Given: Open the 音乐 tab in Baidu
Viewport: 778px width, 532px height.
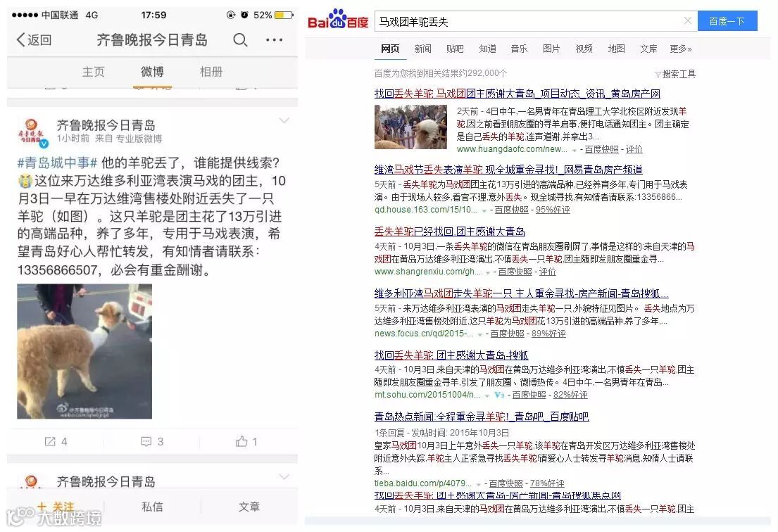Looking at the screenshot, I should coord(520,49).
